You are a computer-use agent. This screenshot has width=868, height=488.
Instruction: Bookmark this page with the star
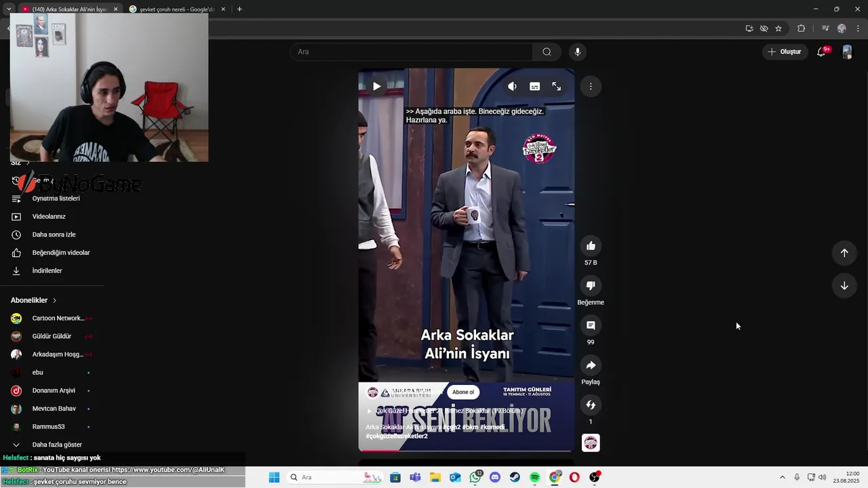(778, 28)
